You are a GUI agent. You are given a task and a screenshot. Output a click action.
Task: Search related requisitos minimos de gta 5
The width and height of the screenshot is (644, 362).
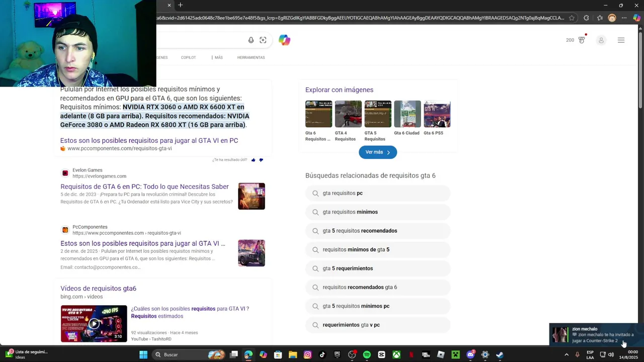pyautogui.click(x=378, y=250)
